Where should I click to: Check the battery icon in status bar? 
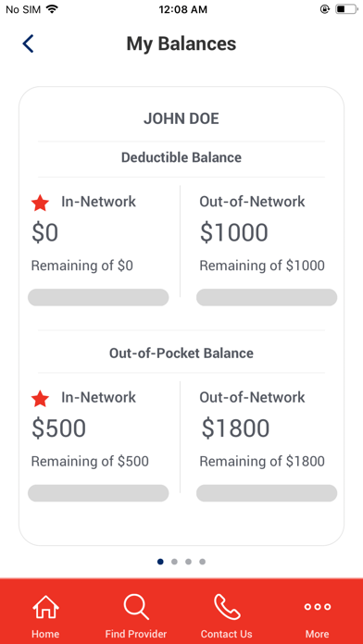(345, 9)
